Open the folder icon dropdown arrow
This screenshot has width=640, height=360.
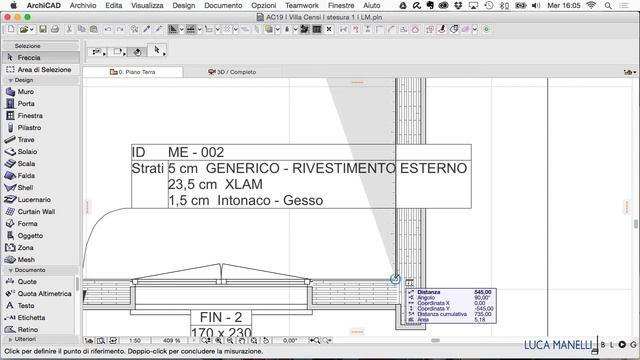pyautogui.click(x=32, y=29)
